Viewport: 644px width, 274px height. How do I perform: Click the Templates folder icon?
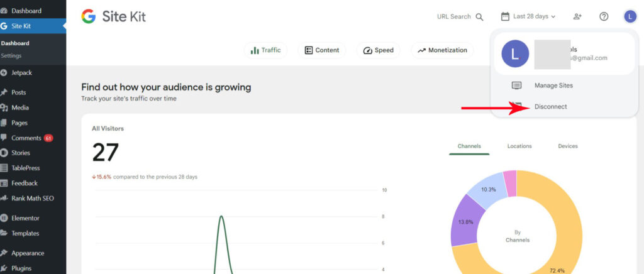coord(4,233)
